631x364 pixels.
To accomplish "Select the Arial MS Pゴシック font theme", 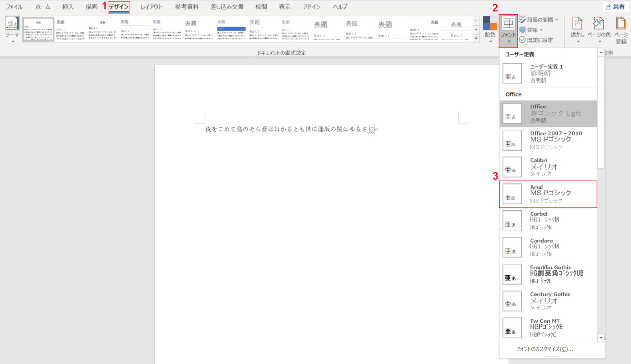I will coord(548,194).
